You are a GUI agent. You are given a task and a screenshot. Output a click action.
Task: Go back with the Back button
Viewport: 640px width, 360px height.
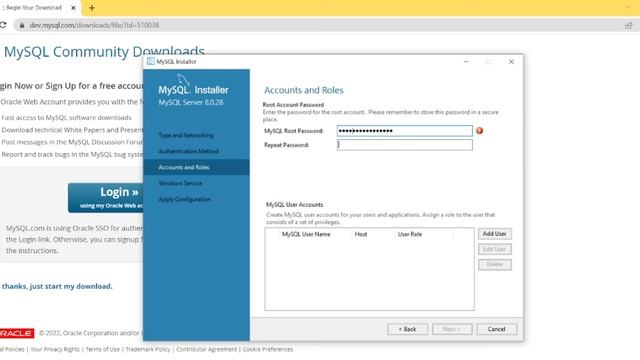click(407, 329)
